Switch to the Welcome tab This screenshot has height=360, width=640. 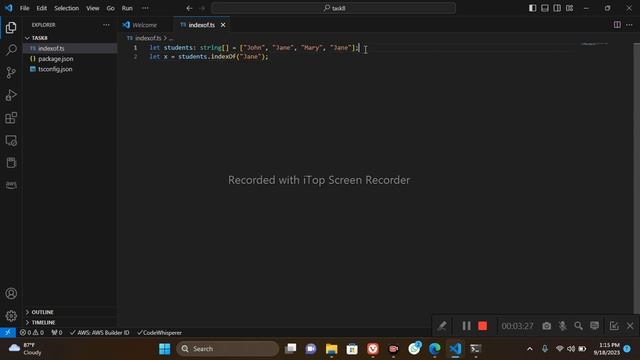pos(145,25)
